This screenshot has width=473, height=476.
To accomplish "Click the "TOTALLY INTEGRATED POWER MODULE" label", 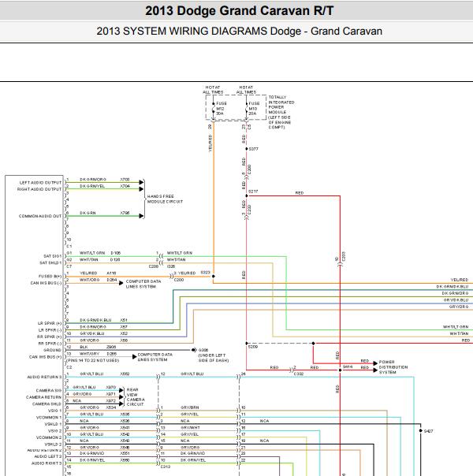I will click(281, 105).
